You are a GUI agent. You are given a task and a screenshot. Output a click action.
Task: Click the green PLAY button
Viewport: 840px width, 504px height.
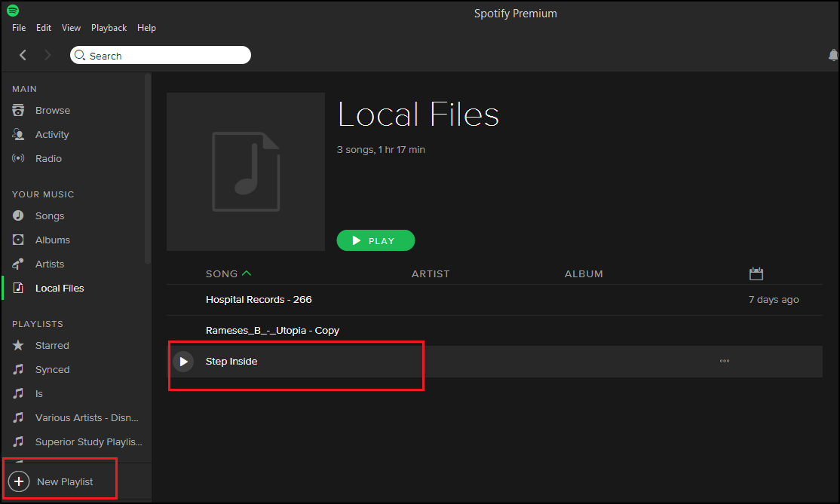click(x=376, y=240)
